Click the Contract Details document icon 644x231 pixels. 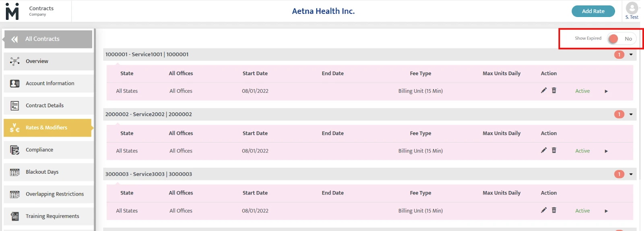15,106
